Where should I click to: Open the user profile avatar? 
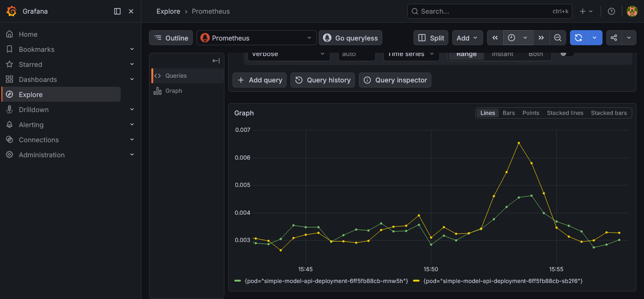pyautogui.click(x=632, y=11)
